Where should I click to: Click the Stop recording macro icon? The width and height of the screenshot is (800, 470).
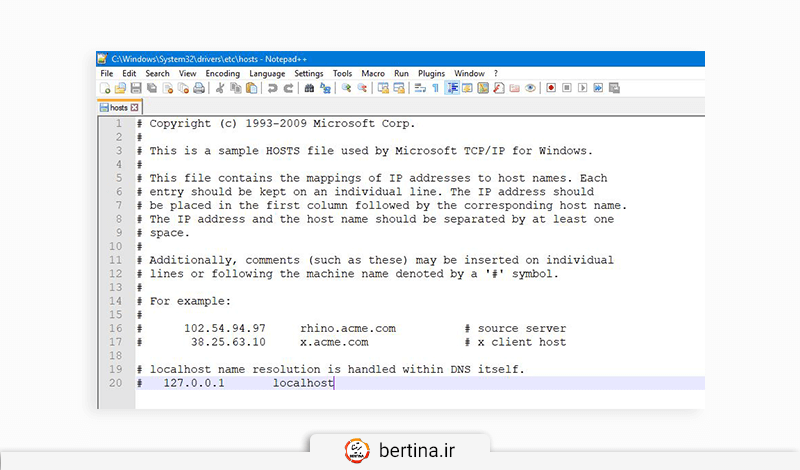567,88
